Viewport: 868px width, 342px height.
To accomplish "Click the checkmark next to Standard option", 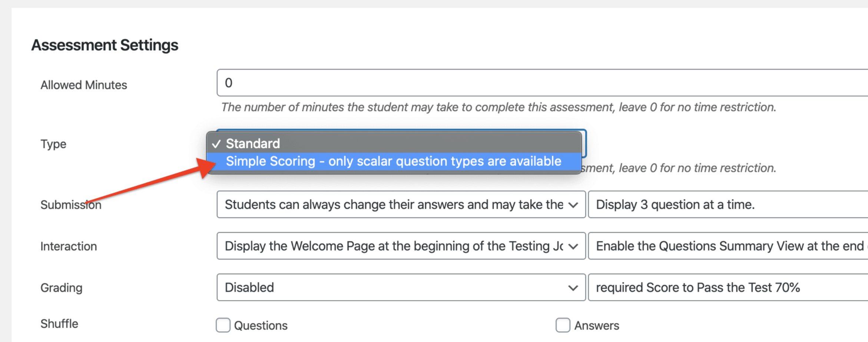I will [217, 144].
